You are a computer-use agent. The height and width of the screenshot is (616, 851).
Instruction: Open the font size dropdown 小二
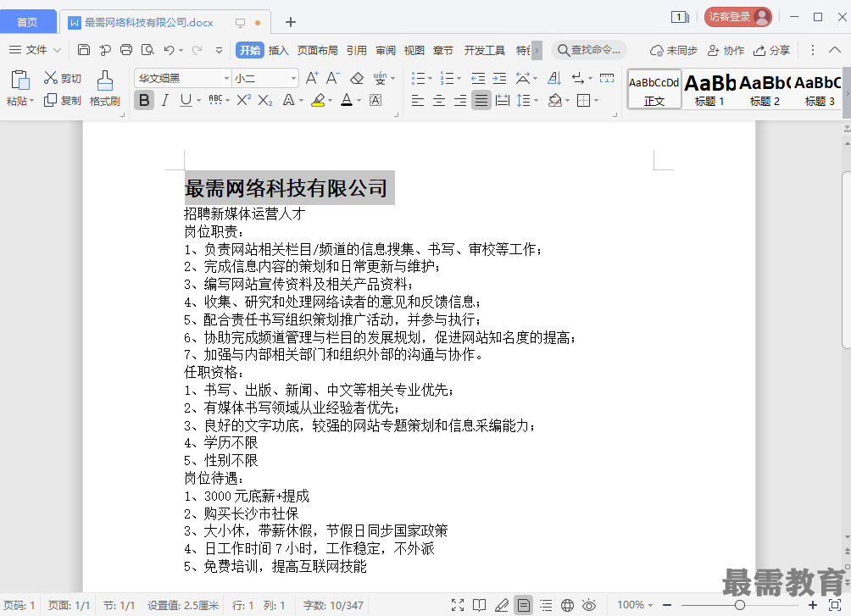click(x=293, y=78)
